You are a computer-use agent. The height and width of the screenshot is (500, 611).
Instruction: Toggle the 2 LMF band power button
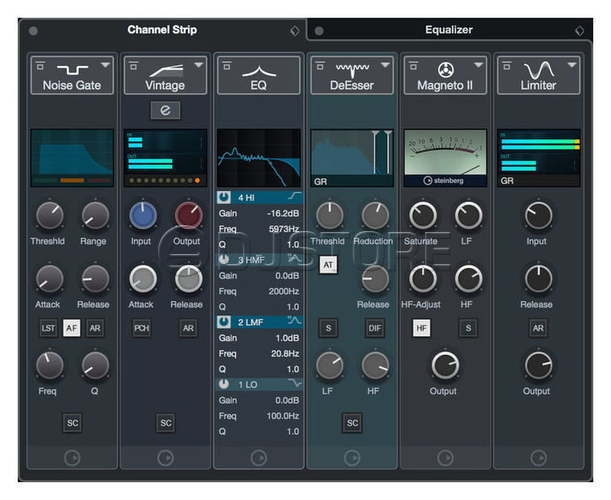224,322
